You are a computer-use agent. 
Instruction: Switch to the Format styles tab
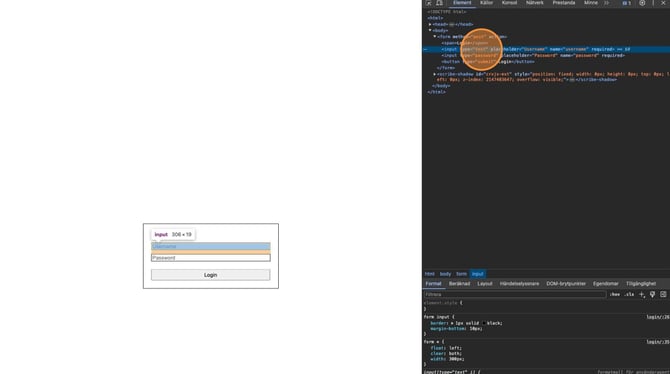tap(433, 284)
